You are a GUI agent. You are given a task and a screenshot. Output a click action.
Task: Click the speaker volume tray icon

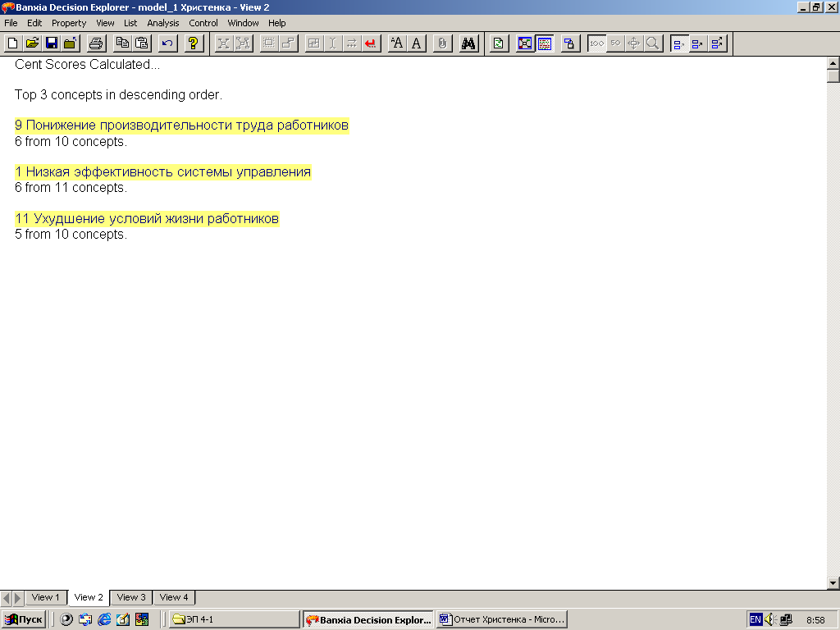(770, 620)
